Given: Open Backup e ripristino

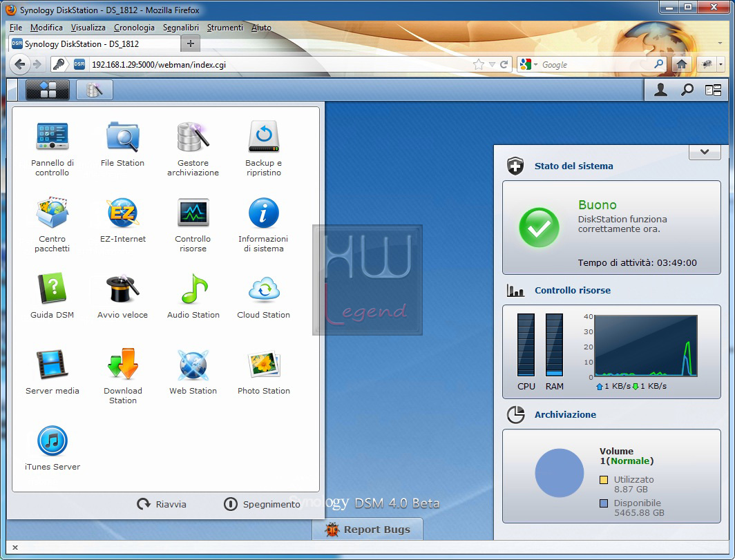Looking at the screenshot, I should (x=263, y=148).
